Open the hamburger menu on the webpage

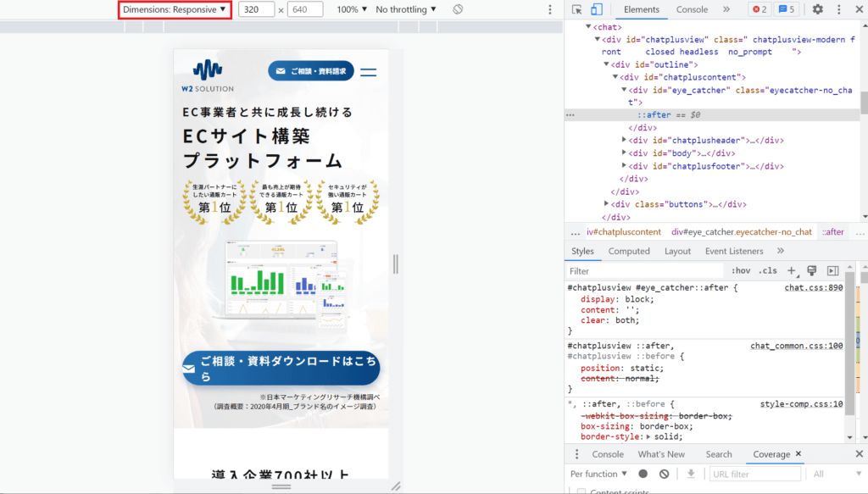coord(369,71)
